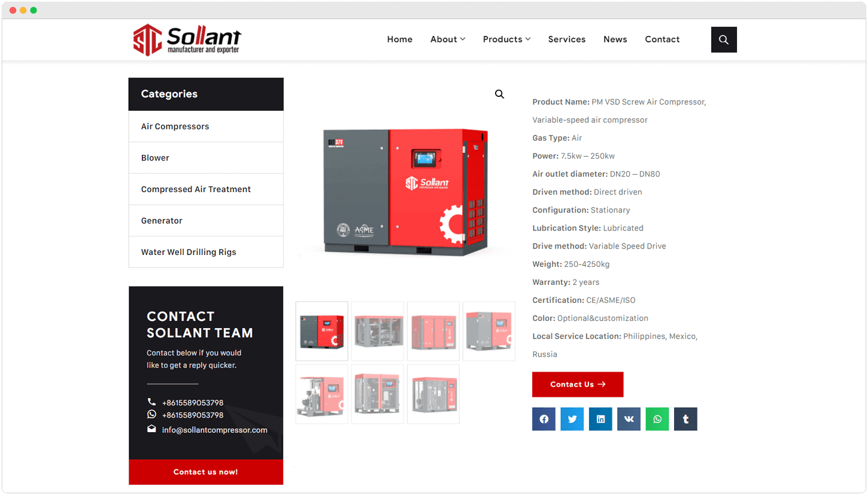868x495 pixels.
Task: Select the first compressor thumbnail (active)
Action: (322, 331)
